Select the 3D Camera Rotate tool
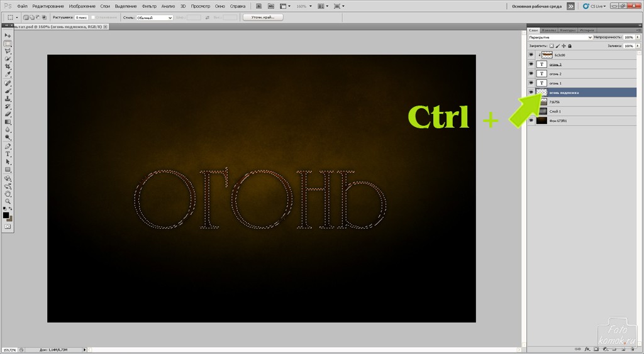 point(8,187)
